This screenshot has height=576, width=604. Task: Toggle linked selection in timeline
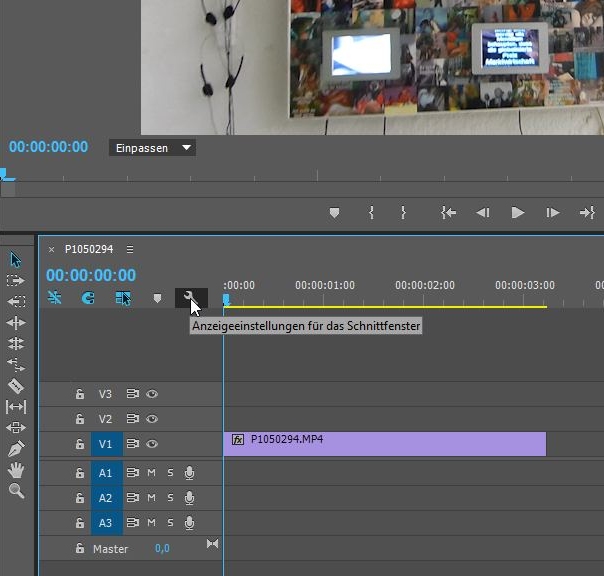click(x=123, y=298)
